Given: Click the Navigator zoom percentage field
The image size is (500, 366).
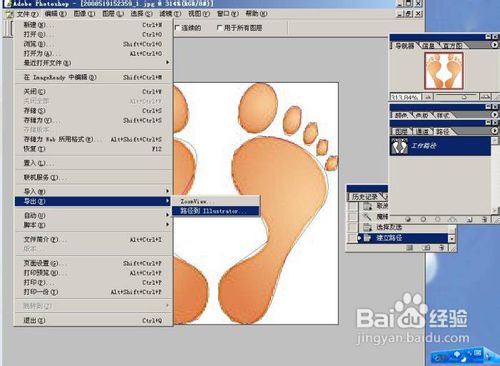Looking at the screenshot, I should [406, 97].
